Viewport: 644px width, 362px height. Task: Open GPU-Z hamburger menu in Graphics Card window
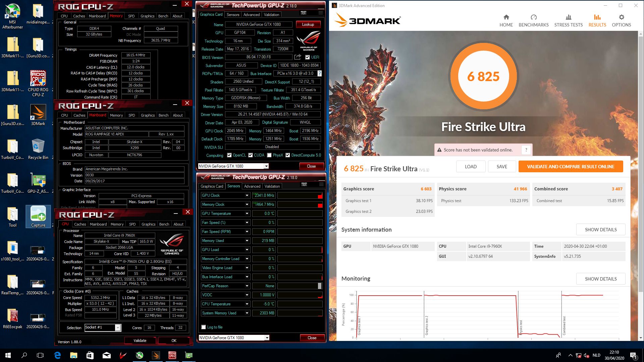tap(321, 13)
